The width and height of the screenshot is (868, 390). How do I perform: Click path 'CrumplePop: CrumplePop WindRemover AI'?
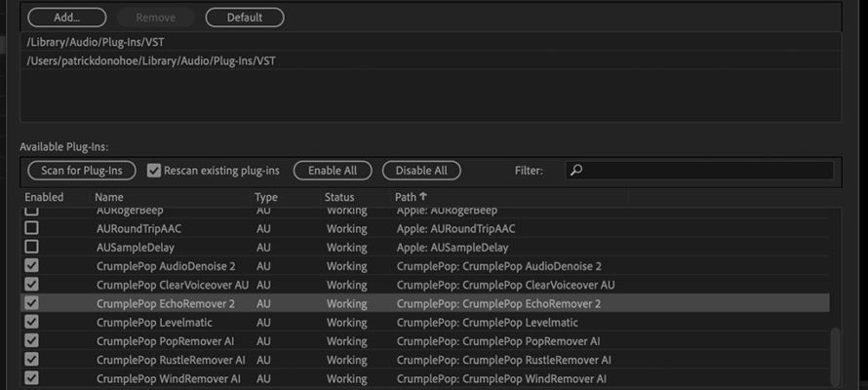click(501, 379)
